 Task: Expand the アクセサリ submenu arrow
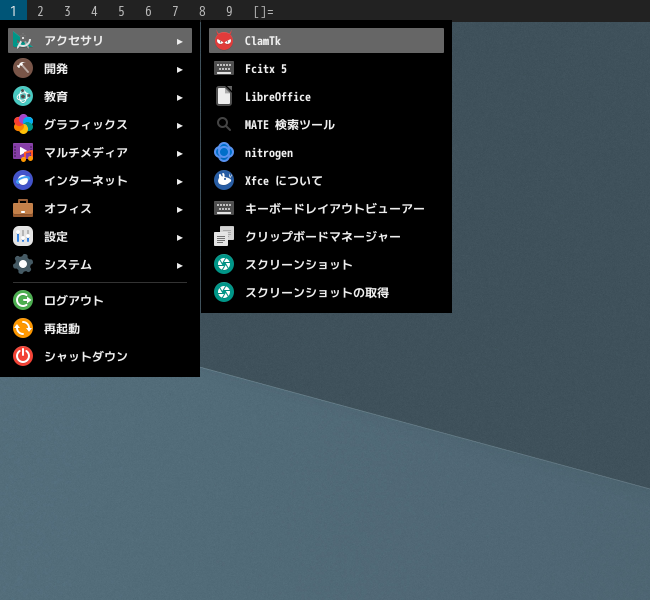(x=179, y=41)
